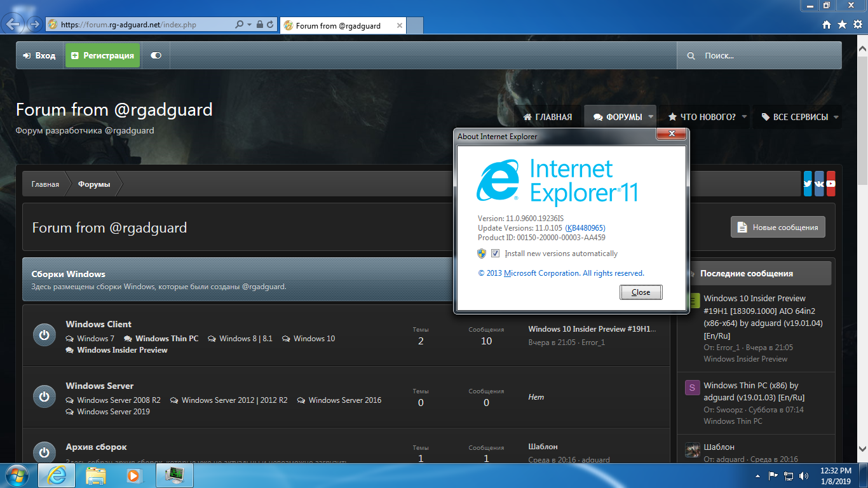Launch Windows Media Player from taskbar
868x488 pixels.
(x=134, y=475)
